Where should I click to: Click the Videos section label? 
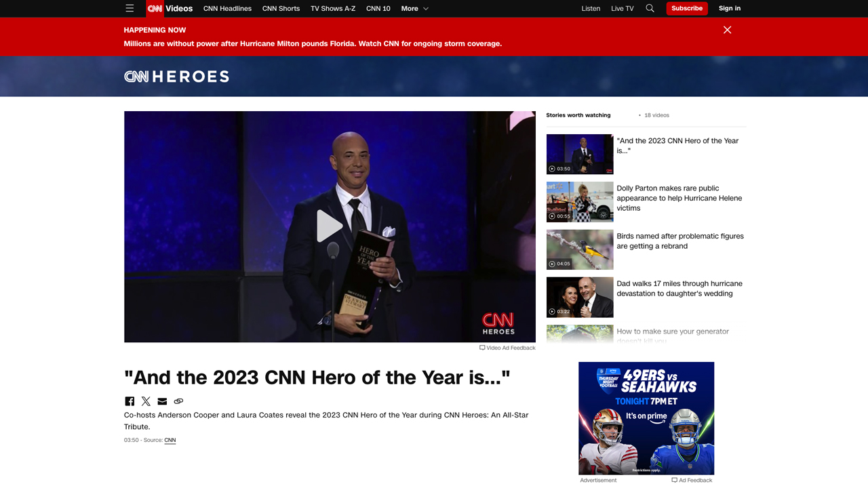click(179, 8)
